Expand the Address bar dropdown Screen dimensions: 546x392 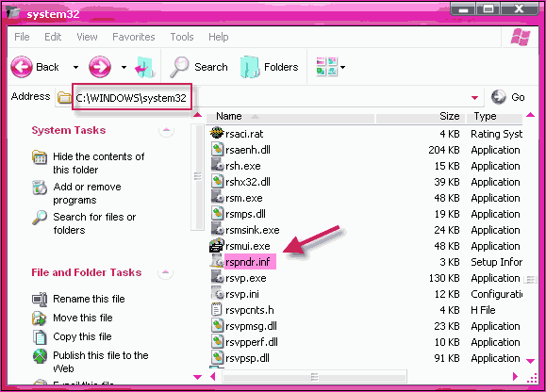[474, 98]
